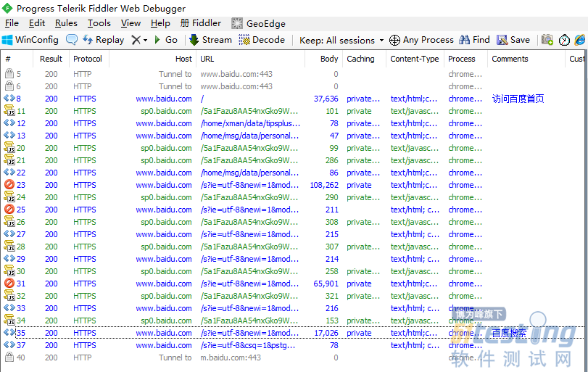Image resolution: width=588 pixels, height=372 pixels.
Task: Click the JS icon of session 28
Action: [x=9, y=247]
